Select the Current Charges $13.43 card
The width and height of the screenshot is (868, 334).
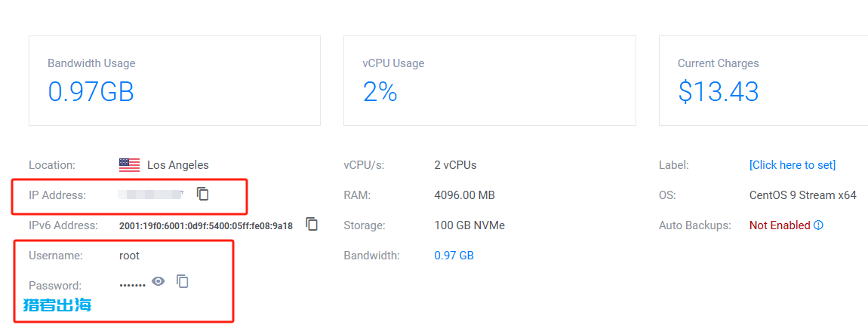[x=763, y=81]
